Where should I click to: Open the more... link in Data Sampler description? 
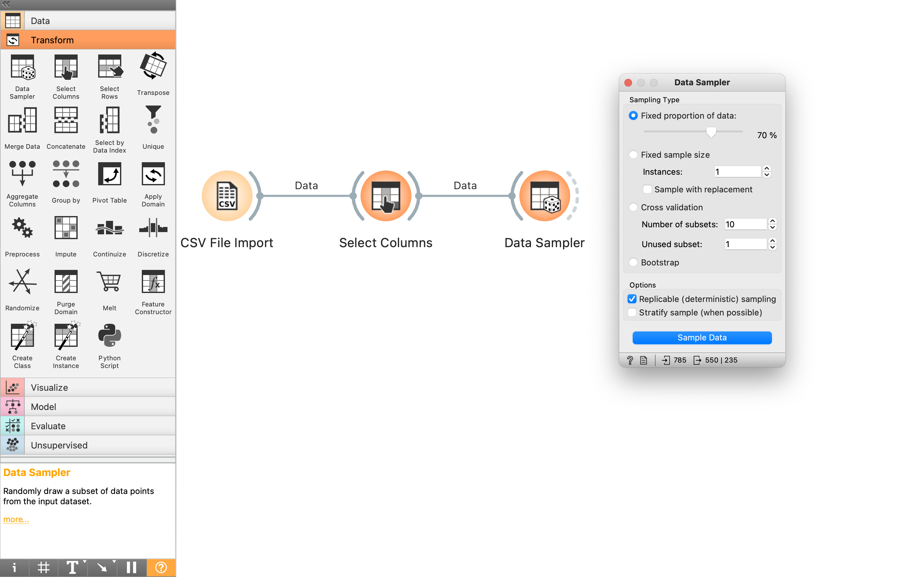pyautogui.click(x=16, y=519)
